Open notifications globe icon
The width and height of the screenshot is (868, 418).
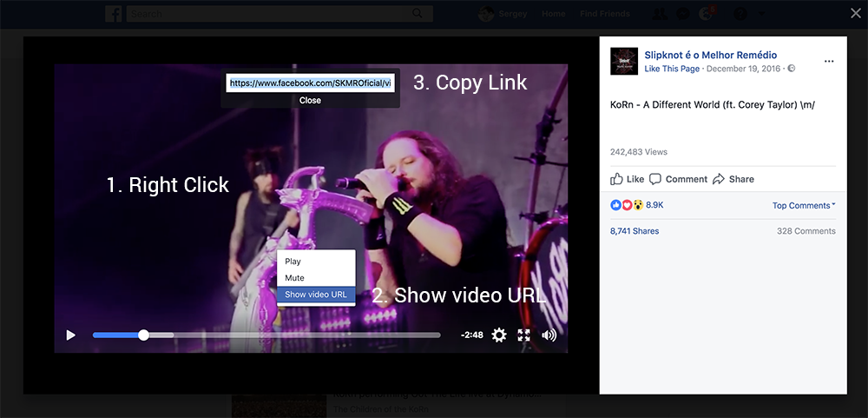pyautogui.click(x=706, y=14)
